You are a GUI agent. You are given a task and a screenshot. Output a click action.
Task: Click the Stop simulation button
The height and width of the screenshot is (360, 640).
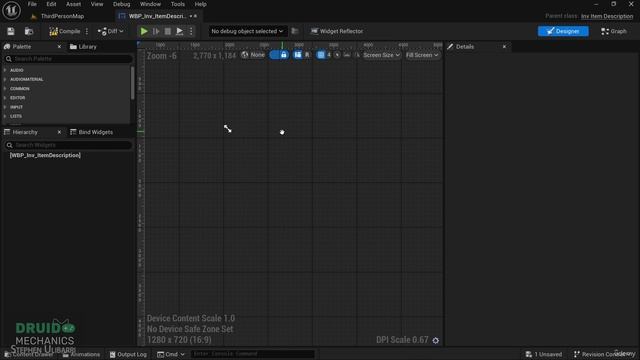pyautogui.click(x=167, y=31)
